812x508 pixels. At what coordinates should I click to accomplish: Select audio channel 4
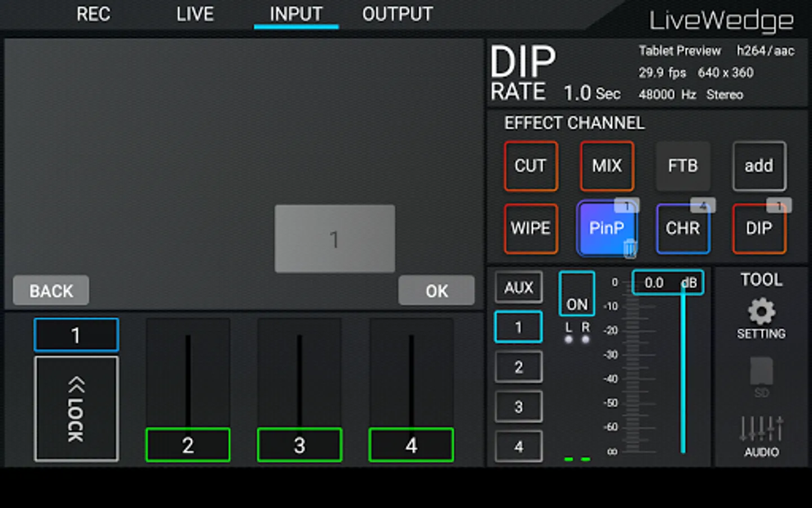[x=519, y=446]
